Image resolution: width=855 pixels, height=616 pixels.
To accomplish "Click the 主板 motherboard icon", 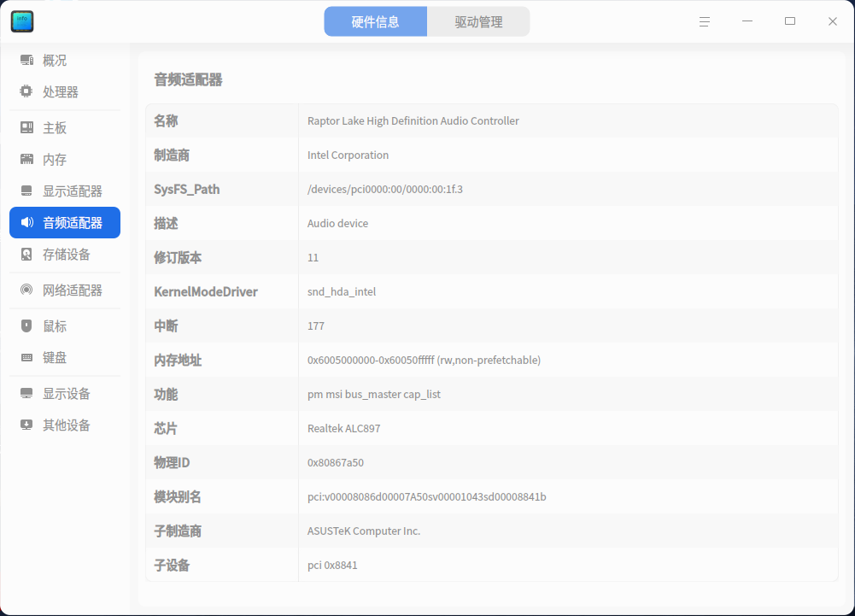I will pos(26,127).
